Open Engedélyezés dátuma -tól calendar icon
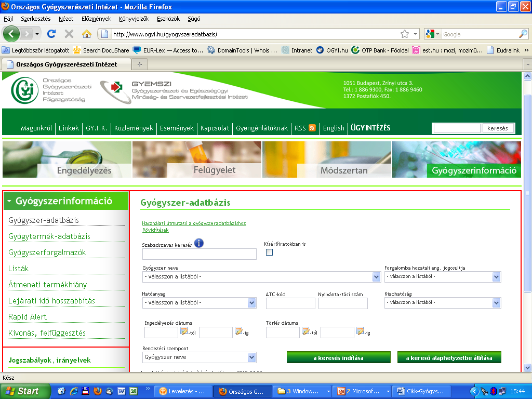532x399 pixels. click(x=184, y=331)
